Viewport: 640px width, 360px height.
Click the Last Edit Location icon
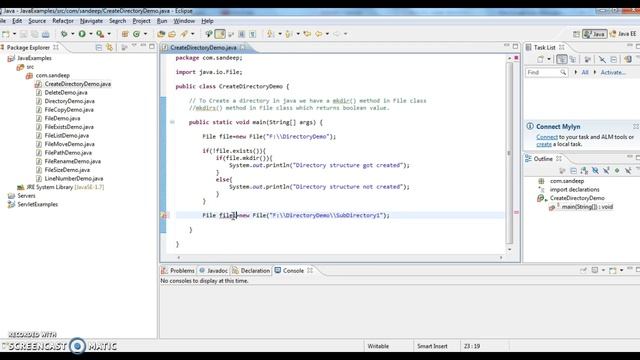click(x=307, y=34)
